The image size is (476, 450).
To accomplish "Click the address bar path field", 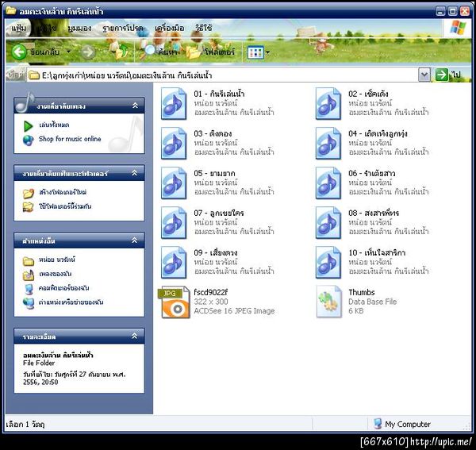I will point(222,75).
